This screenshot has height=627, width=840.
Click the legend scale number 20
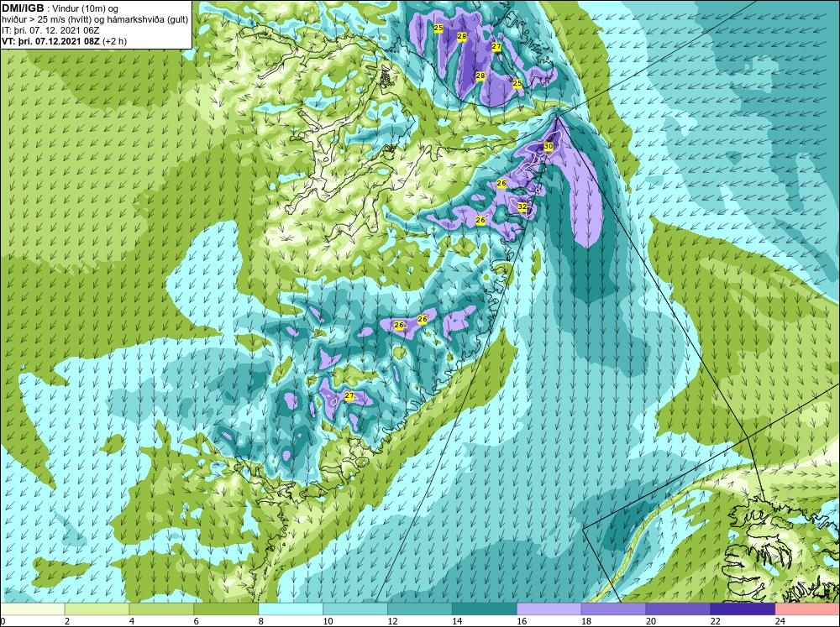(651, 621)
